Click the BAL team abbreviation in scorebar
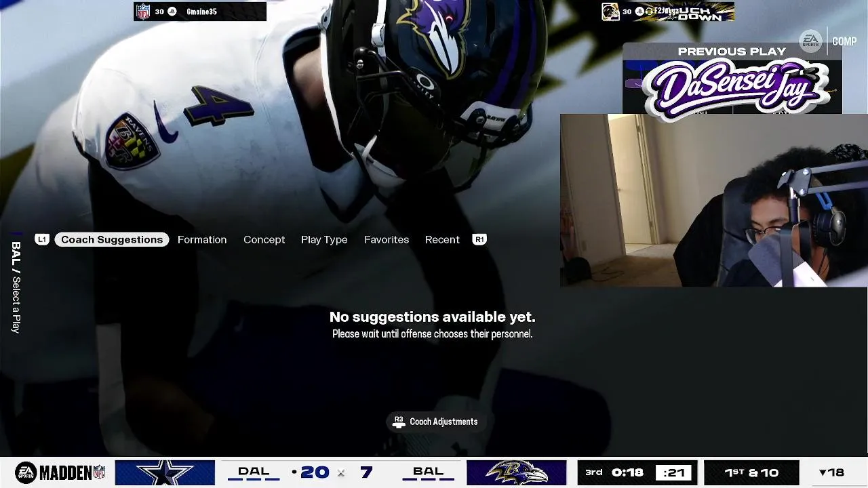Image resolution: width=868 pixels, height=488 pixels. pyautogui.click(x=429, y=471)
